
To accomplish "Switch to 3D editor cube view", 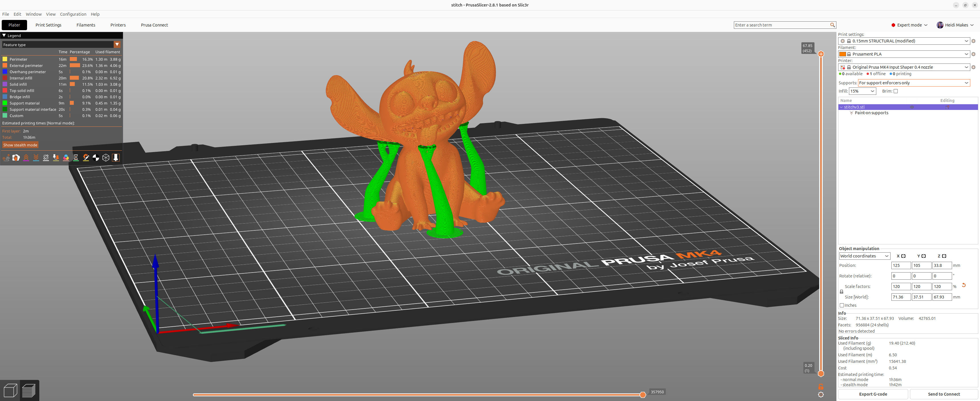I will coord(10,390).
